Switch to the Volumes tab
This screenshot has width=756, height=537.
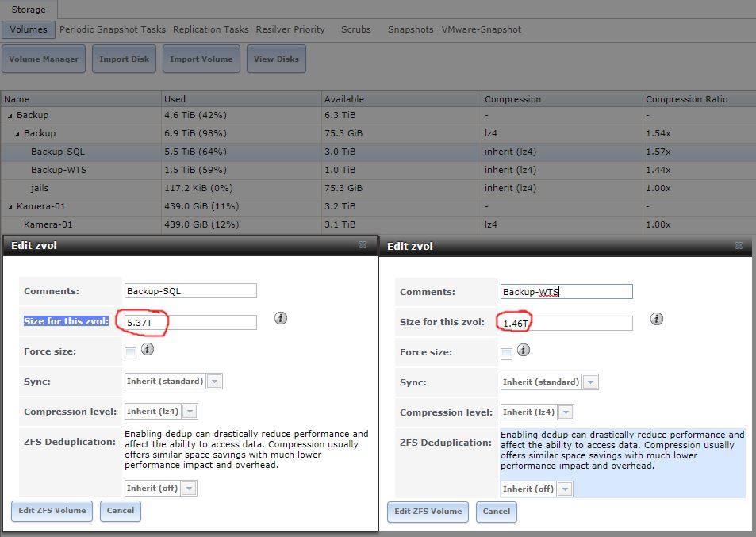pyautogui.click(x=29, y=29)
